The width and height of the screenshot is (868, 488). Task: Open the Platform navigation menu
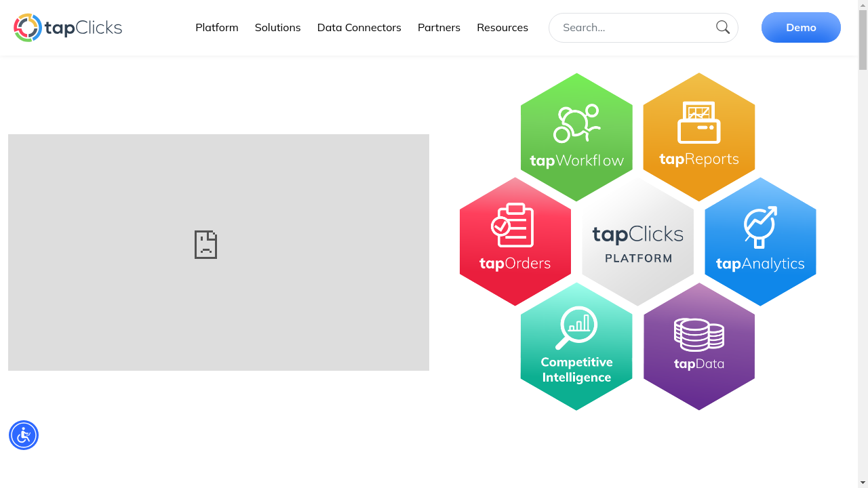pos(216,28)
